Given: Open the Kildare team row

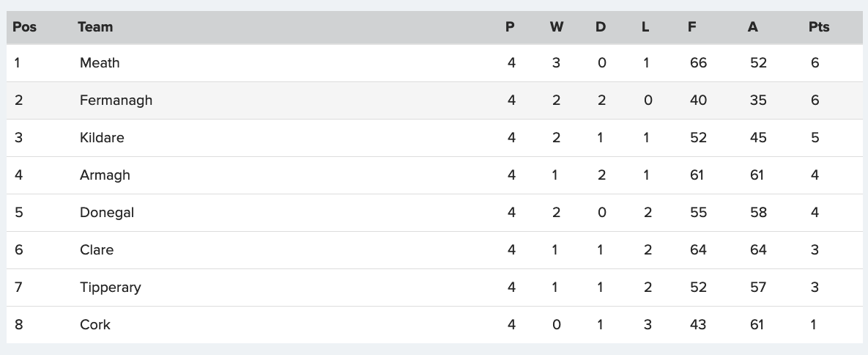Looking at the screenshot, I should [x=434, y=138].
